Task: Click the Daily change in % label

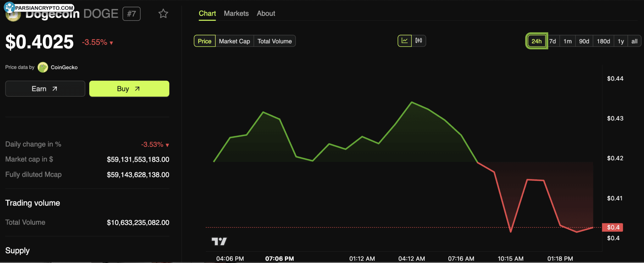Action: coord(33,144)
